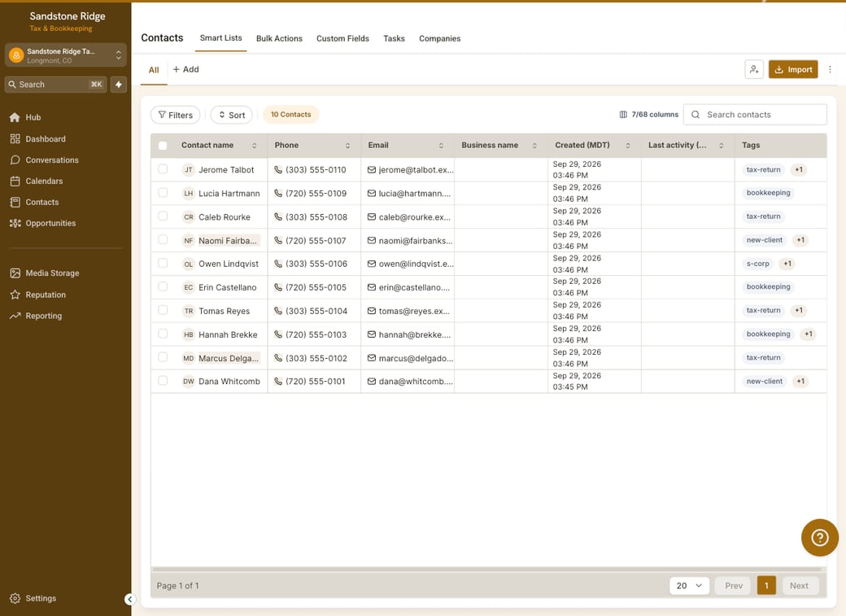Switch to the Custom Fields tab
This screenshot has height=616, width=846.
(342, 38)
